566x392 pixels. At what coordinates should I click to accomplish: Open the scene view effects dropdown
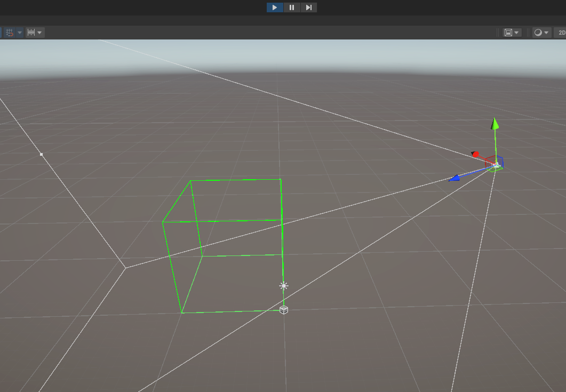click(546, 33)
